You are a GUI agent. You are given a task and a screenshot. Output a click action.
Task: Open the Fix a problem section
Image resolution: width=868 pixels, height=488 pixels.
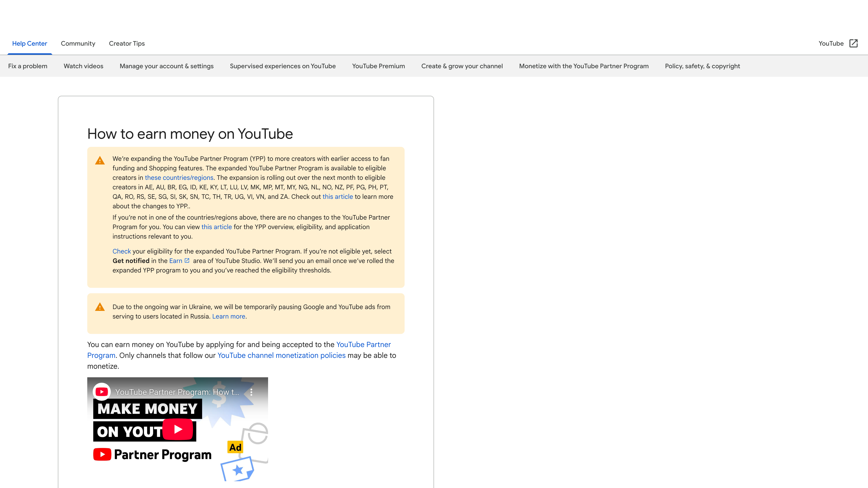28,66
